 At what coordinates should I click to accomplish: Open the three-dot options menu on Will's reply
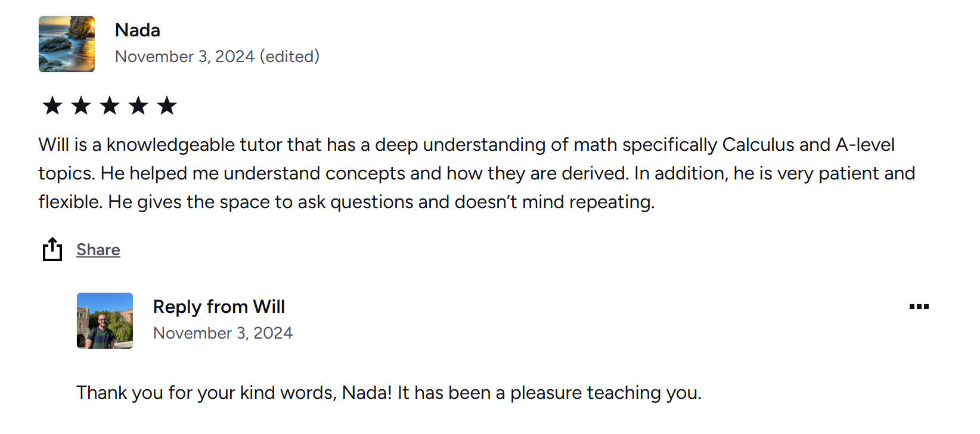[919, 306]
